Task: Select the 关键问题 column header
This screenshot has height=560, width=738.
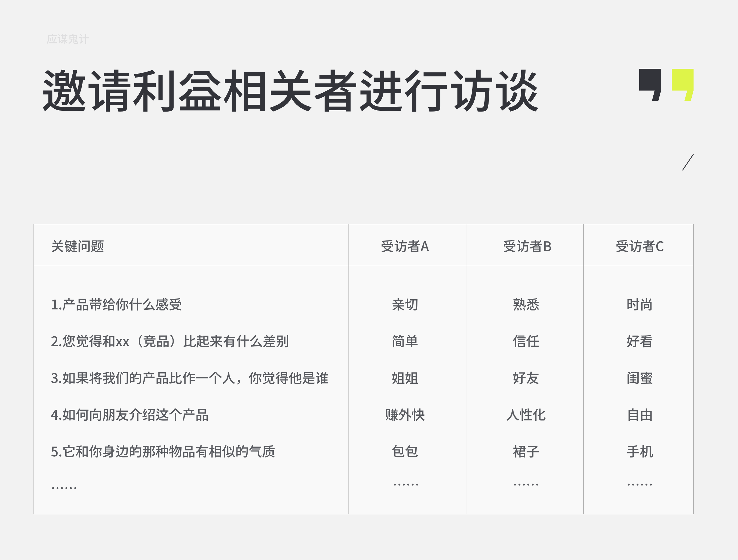Action: click(77, 246)
